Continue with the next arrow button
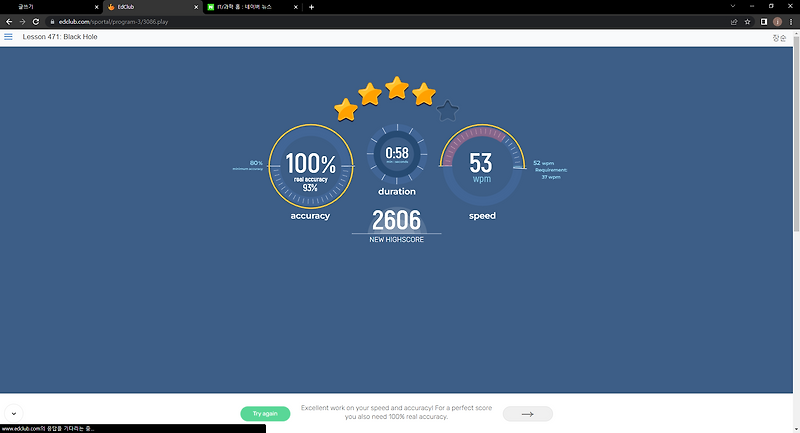 [x=528, y=414]
